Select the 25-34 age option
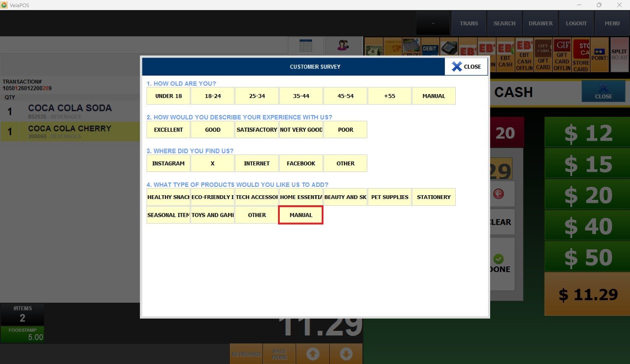This screenshot has height=364, width=630. point(257,96)
